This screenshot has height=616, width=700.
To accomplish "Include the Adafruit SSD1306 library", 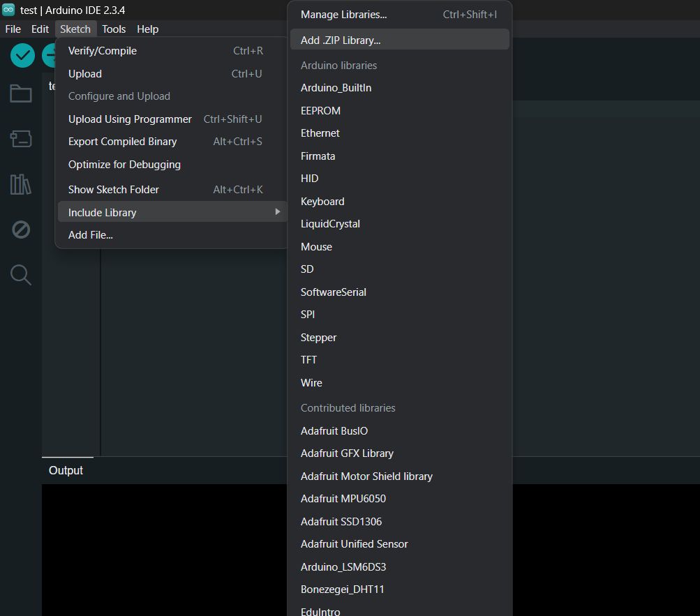I will [x=400, y=522].
